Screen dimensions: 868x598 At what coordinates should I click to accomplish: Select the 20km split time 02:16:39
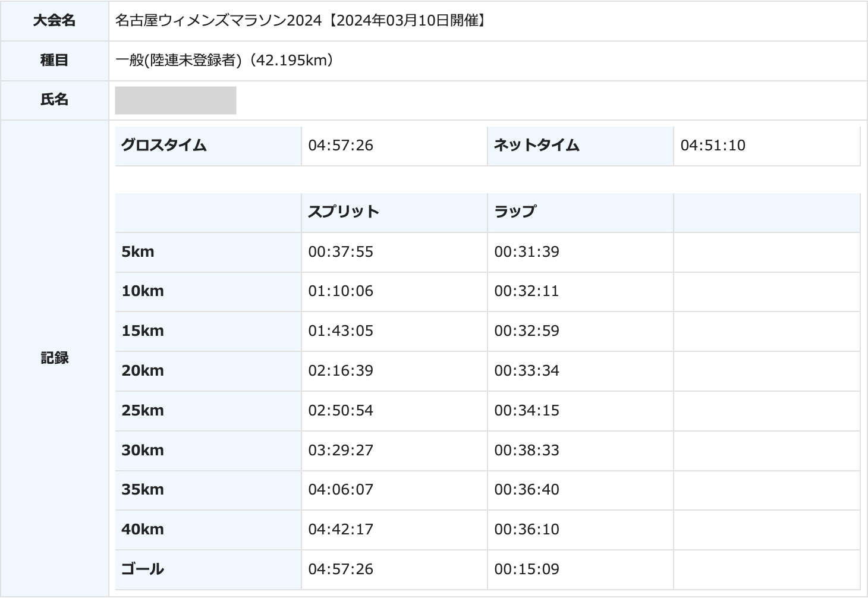click(341, 371)
